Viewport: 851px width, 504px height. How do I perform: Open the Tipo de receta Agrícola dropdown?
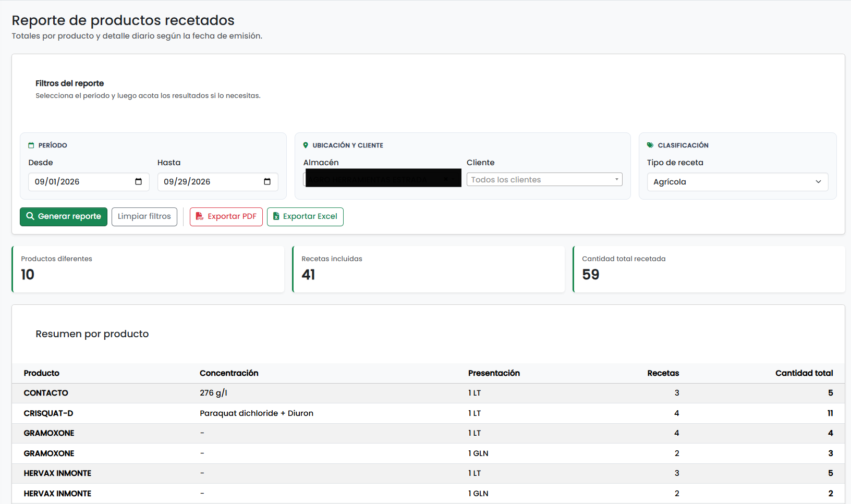(737, 182)
